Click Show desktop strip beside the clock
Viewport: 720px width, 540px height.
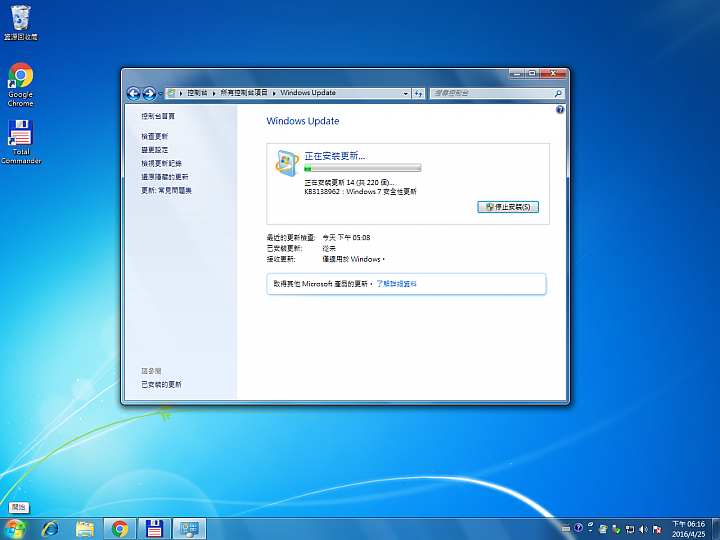715,529
